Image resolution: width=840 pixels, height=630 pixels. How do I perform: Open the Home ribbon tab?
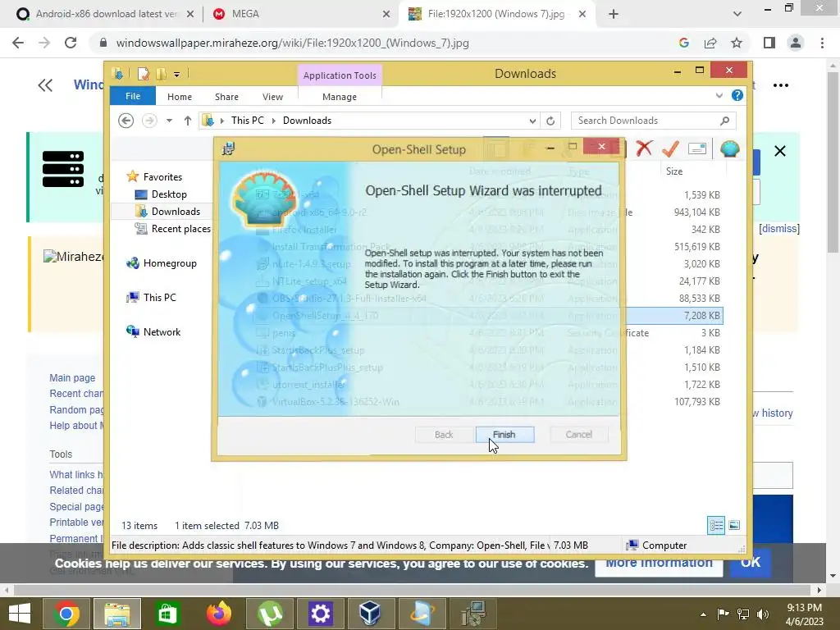180,97
